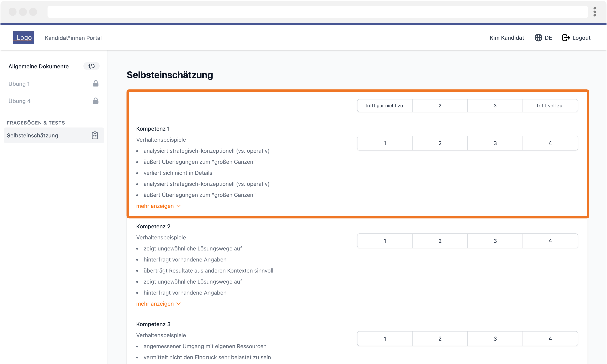
Task: Open the DE language selector
Action: pos(543,38)
